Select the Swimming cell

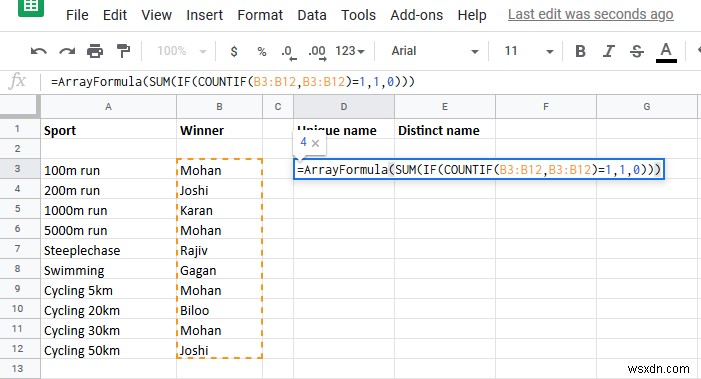click(108, 269)
